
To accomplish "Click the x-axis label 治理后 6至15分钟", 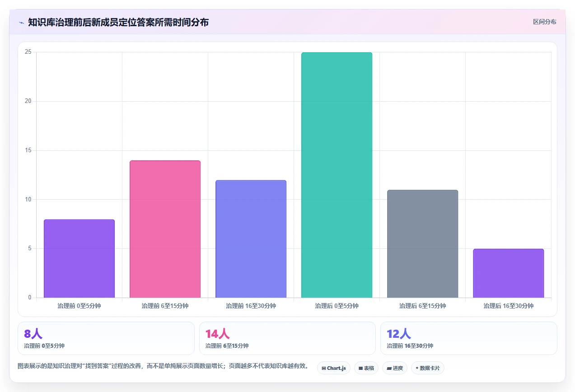I will coord(422,306).
